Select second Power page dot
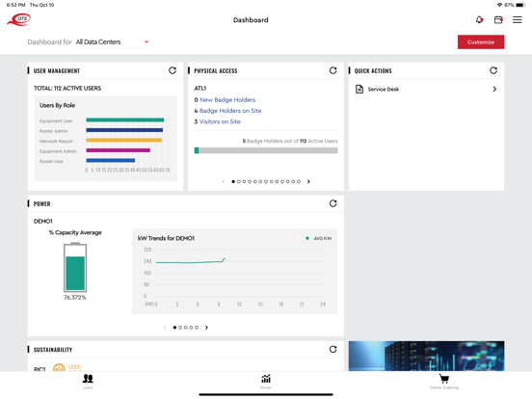 (x=180, y=328)
